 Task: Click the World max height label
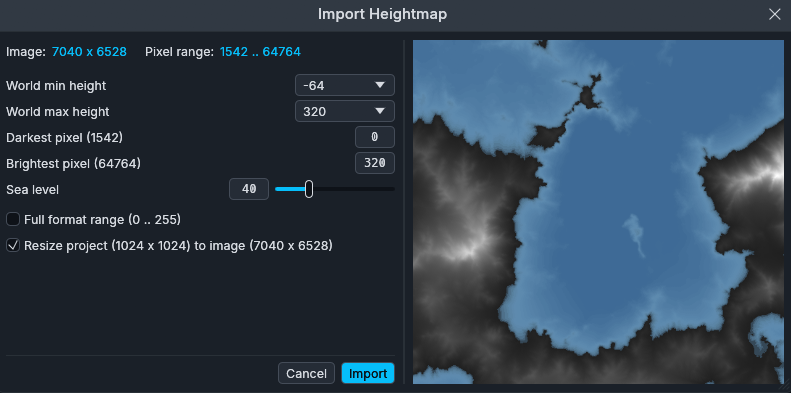point(58,111)
